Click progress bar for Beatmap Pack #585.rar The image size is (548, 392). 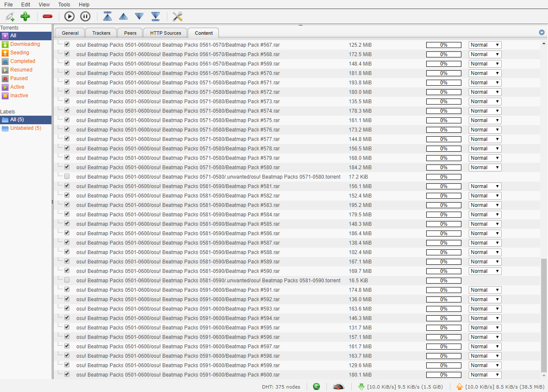[x=444, y=224]
